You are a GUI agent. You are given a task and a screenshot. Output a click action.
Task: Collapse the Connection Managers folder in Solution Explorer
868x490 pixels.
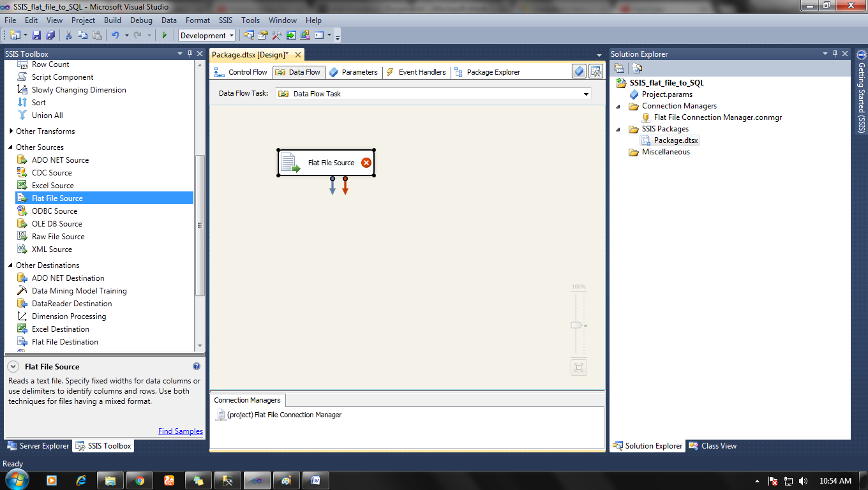coord(618,106)
